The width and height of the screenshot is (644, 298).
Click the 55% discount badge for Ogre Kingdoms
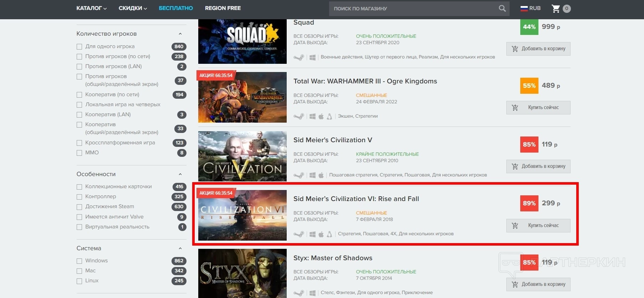click(x=529, y=86)
